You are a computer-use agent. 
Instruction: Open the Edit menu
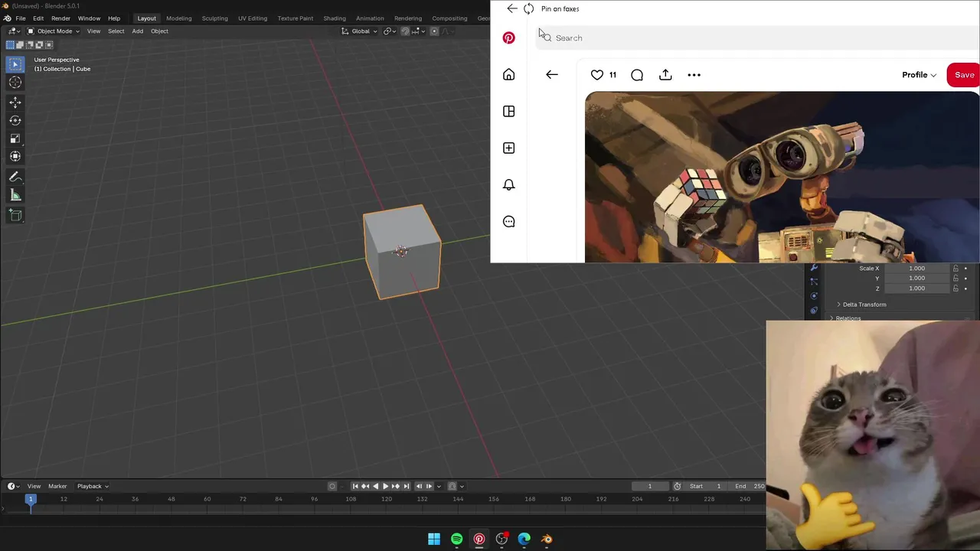pyautogui.click(x=38, y=18)
